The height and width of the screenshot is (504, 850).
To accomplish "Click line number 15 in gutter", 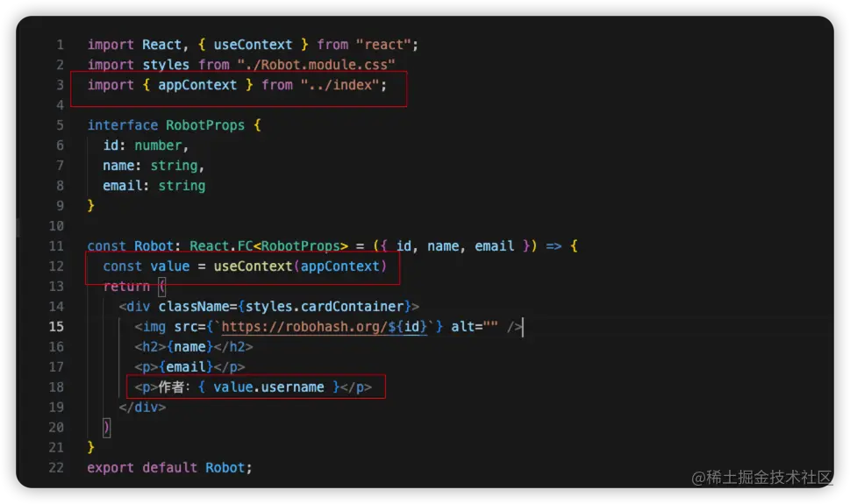I will (x=56, y=327).
